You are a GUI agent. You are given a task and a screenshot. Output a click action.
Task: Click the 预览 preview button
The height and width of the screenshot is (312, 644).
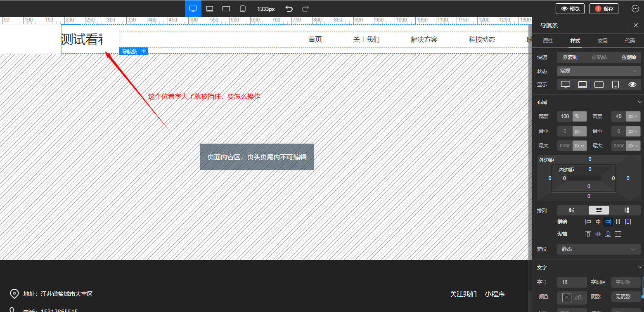[570, 9]
